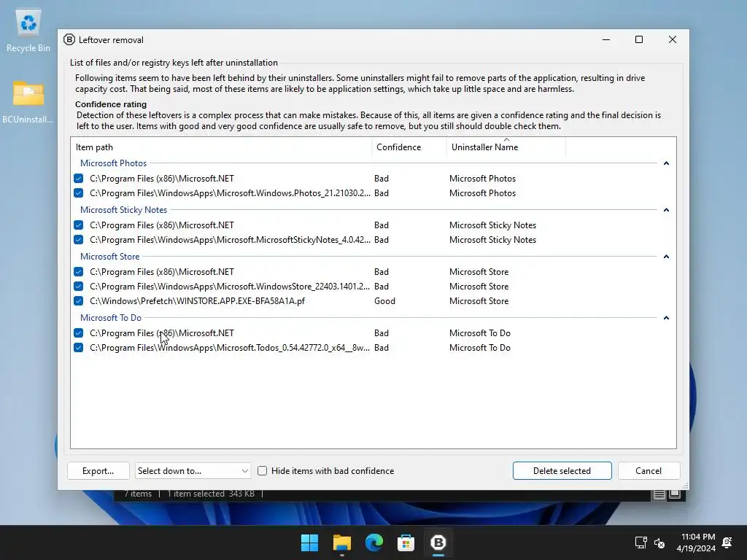747x560 pixels.
Task: Uncheck Microsoft.NET item under Microsoft Store
Action: coord(79,272)
